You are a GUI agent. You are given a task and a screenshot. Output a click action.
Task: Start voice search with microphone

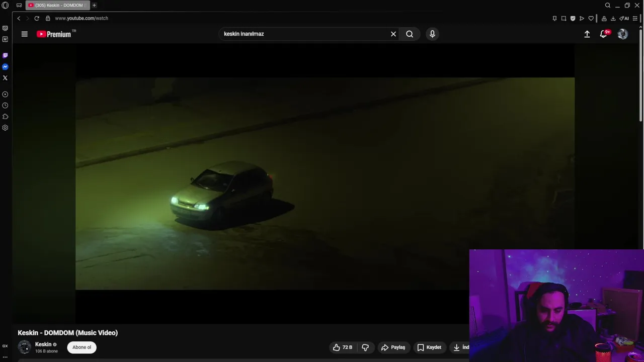pyautogui.click(x=432, y=34)
